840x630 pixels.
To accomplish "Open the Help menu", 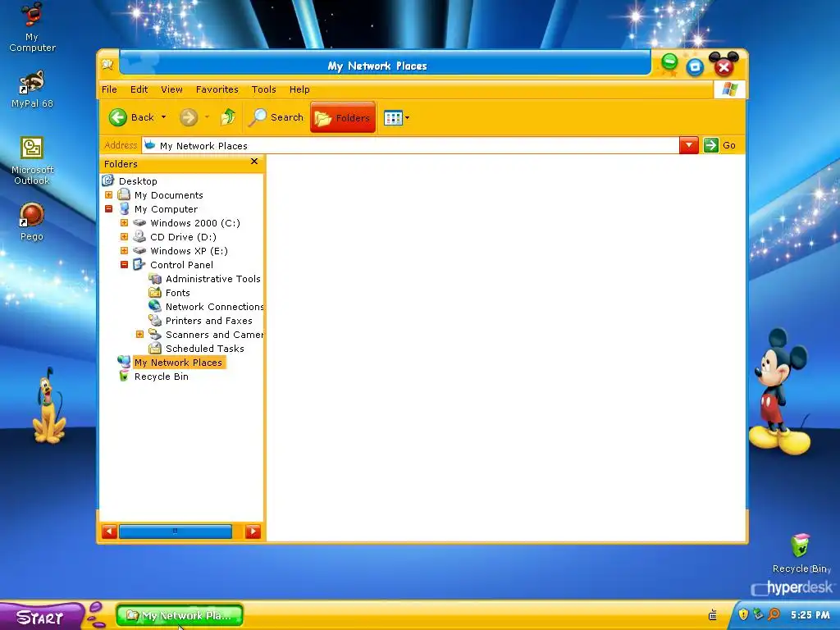I will (x=299, y=89).
